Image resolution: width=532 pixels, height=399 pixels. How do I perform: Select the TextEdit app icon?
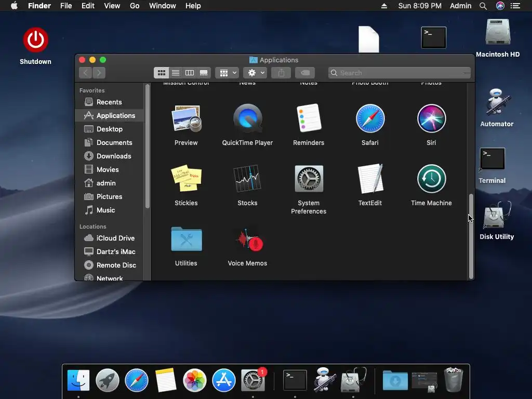coord(370,179)
